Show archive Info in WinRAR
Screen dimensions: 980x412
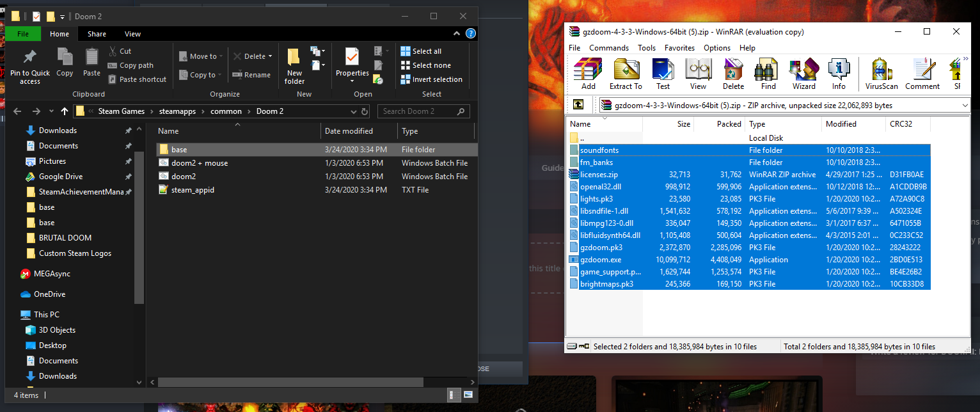coord(839,74)
